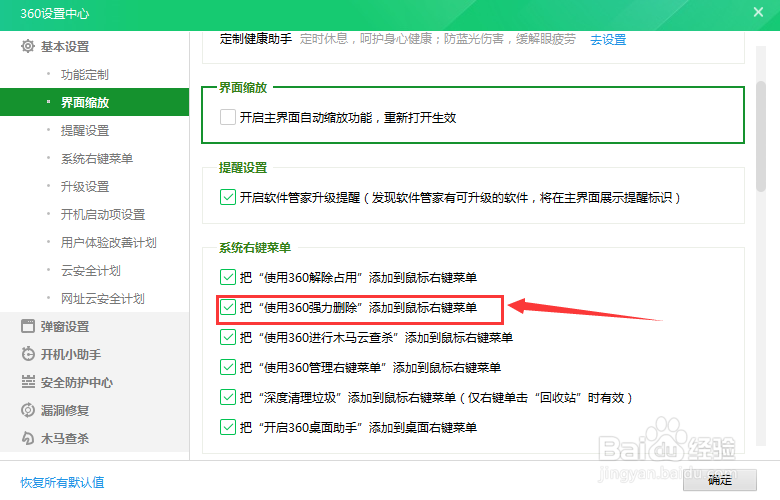Open 开机启动项设置 sidebar item
The width and height of the screenshot is (780, 500).
pyautogui.click(x=103, y=214)
